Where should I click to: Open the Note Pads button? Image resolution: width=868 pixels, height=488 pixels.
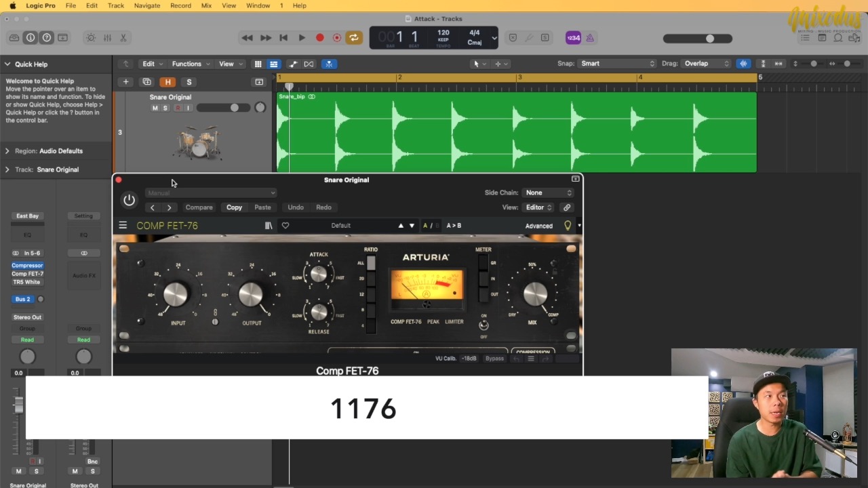tap(822, 38)
